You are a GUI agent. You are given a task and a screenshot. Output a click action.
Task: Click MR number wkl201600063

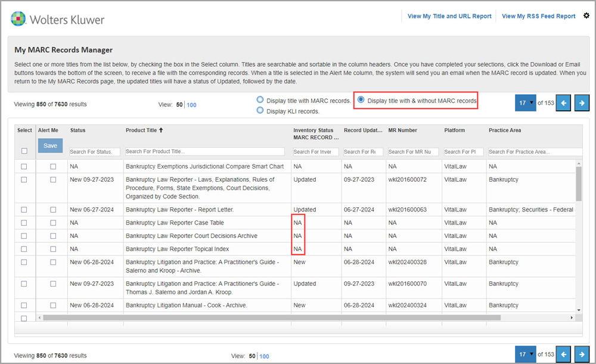pyautogui.click(x=408, y=209)
